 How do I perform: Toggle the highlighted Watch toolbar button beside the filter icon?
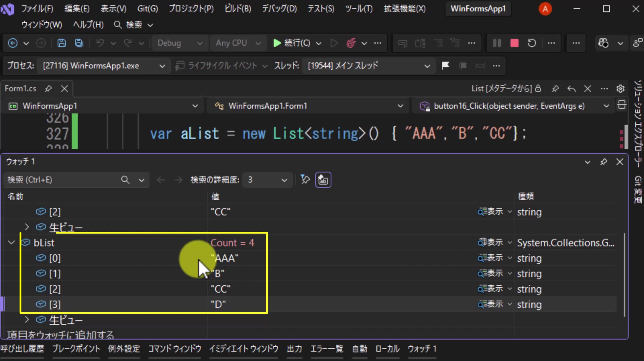[323, 180]
